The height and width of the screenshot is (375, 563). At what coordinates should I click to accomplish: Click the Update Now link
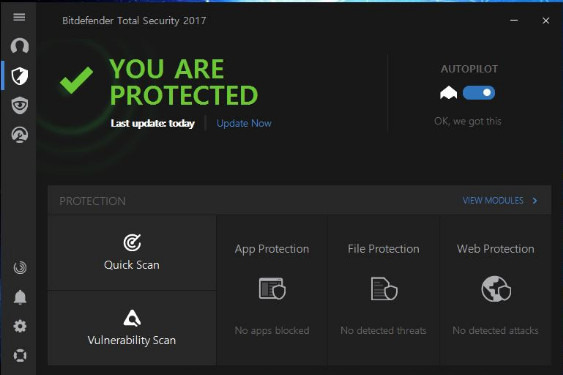244,123
